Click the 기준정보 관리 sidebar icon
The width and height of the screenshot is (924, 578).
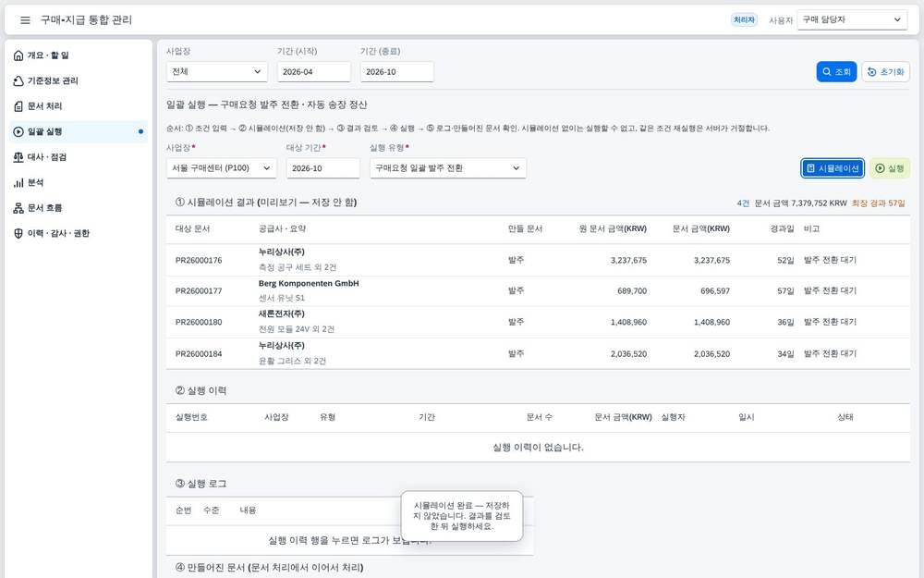click(18, 80)
